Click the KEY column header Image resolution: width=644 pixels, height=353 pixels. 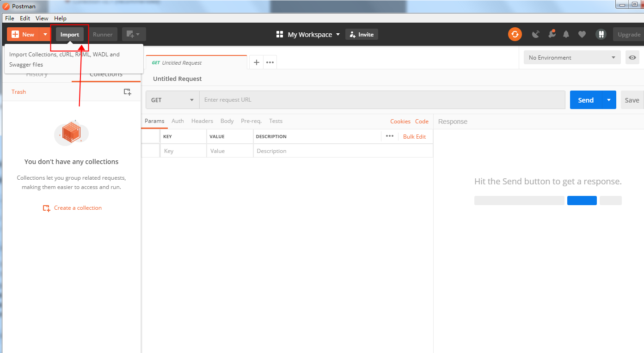(x=167, y=137)
